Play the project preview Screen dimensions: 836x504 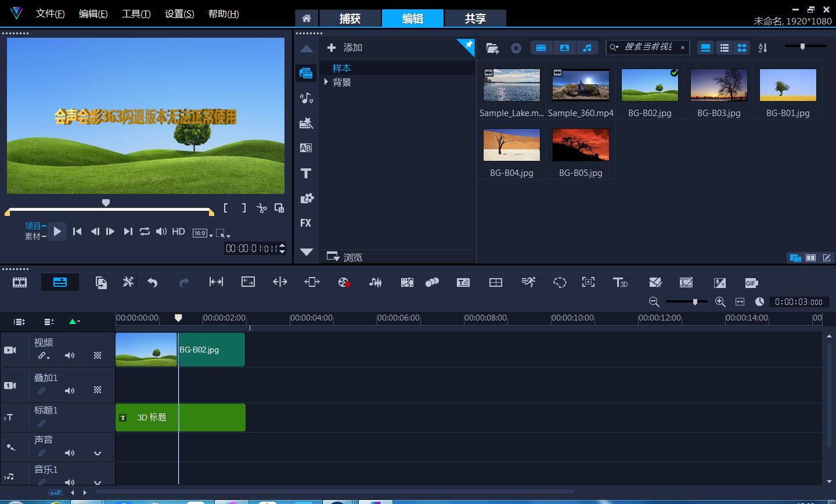coord(57,231)
